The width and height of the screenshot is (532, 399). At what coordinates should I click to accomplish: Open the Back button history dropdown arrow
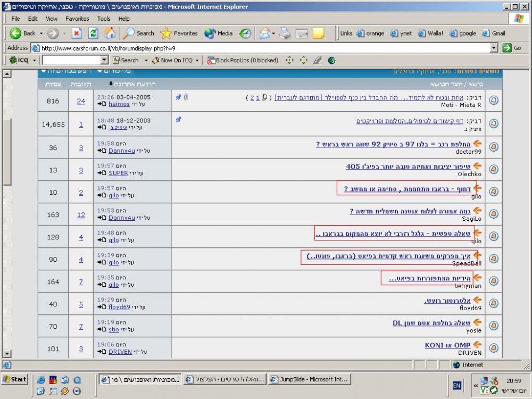(x=41, y=33)
